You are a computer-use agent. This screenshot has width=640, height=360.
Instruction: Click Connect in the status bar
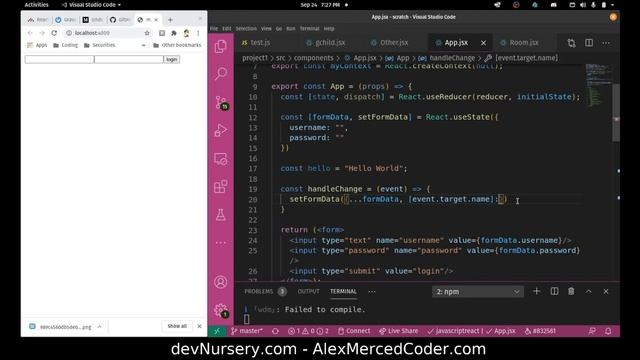pos(354,331)
